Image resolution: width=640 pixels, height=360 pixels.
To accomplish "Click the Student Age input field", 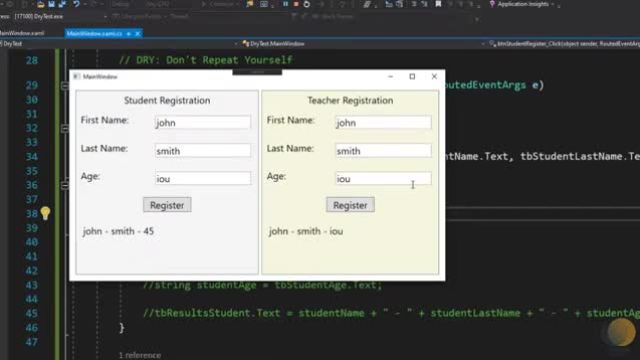I will pyautogui.click(x=203, y=178).
